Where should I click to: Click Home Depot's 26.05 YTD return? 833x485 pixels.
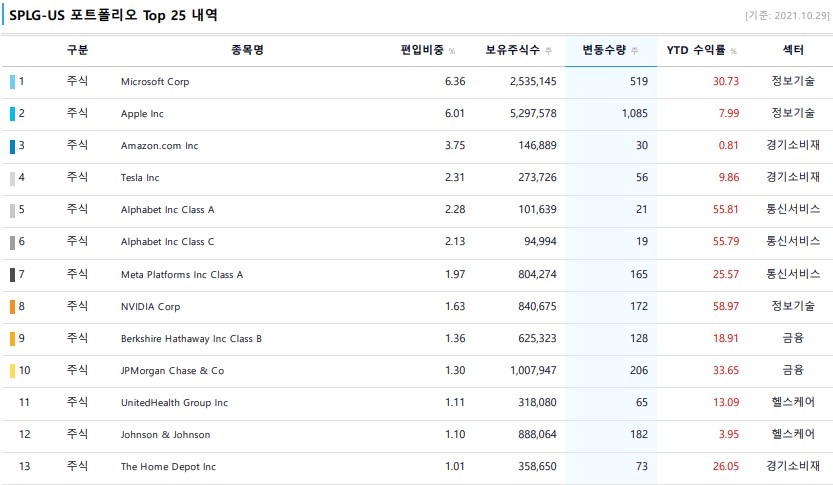pyautogui.click(x=726, y=466)
